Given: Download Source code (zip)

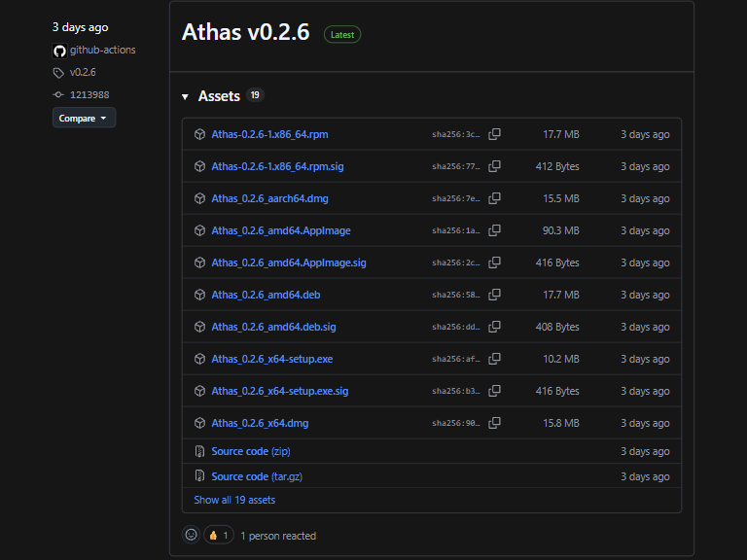Looking at the screenshot, I should pyautogui.click(x=250, y=451).
